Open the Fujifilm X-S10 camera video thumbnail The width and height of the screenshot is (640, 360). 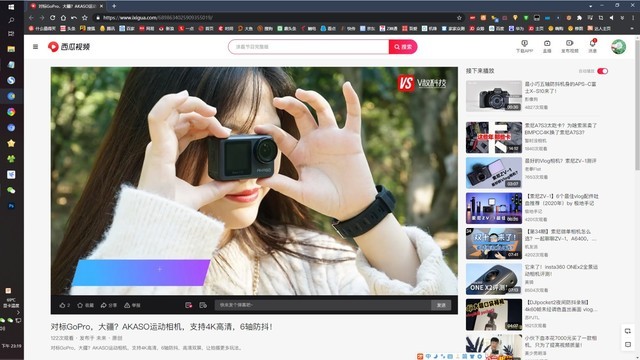494,96
